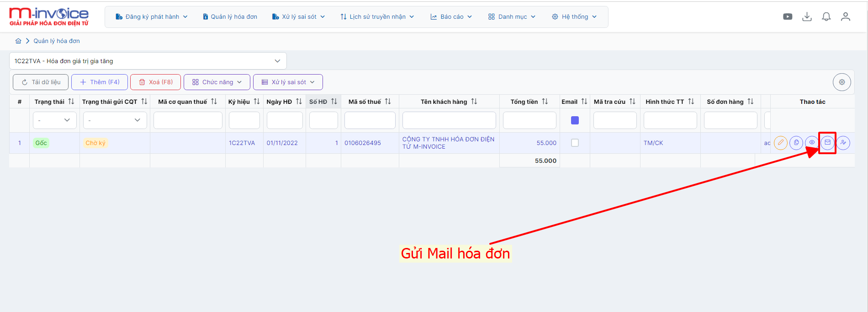Click the Thêm (F4) button
Image resolution: width=868 pixels, height=312 pixels.
[100, 82]
